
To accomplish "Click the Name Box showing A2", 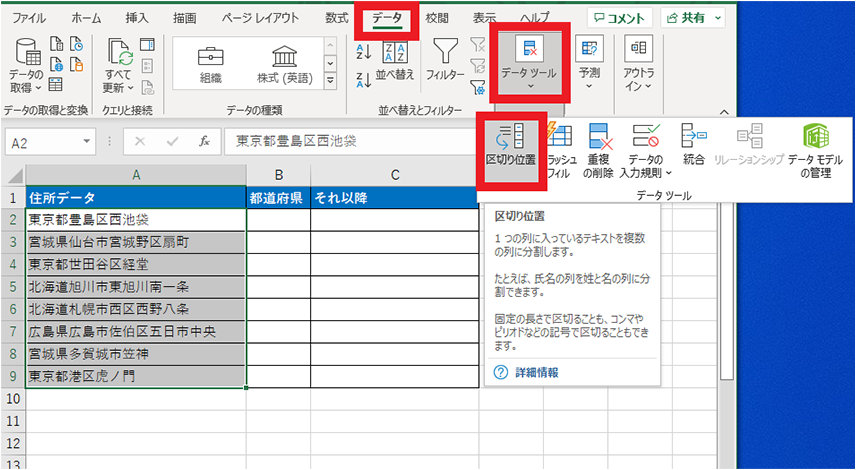I will click(x=43, y=142).
